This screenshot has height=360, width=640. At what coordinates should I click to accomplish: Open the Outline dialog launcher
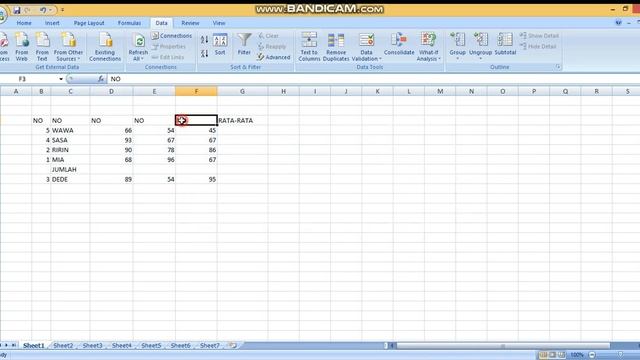558,67
